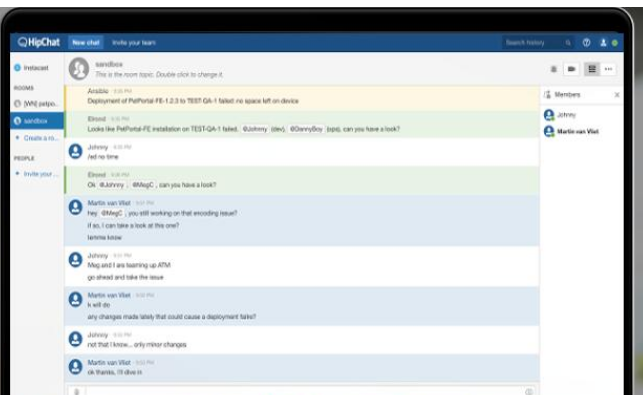Click 'any changes made lately' message
This screenshot has width=643, height=395.
pos(172,317)
